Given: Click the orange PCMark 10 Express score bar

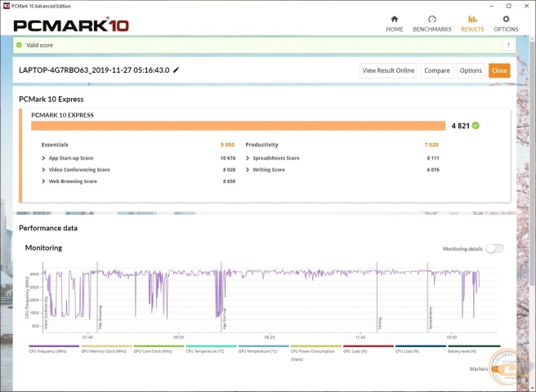Looking at the screenshot, I should pyautogui.click(x=239, y=126).
